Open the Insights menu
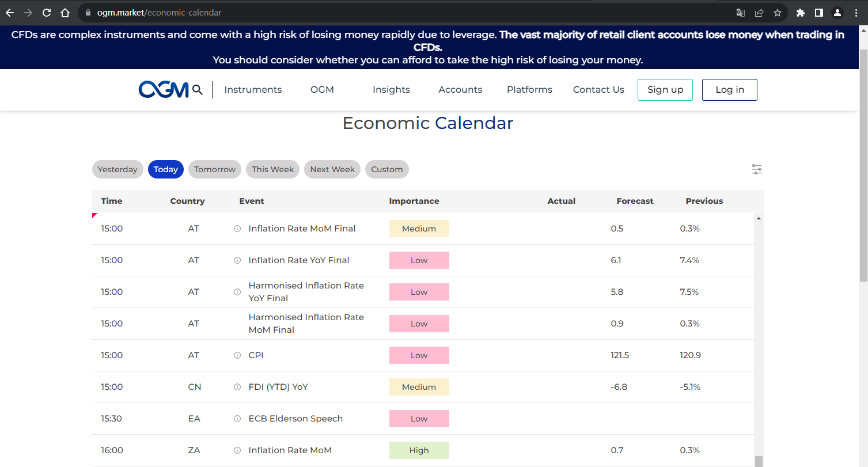Viewport: 868px width, 467px height. click(391, 90)
